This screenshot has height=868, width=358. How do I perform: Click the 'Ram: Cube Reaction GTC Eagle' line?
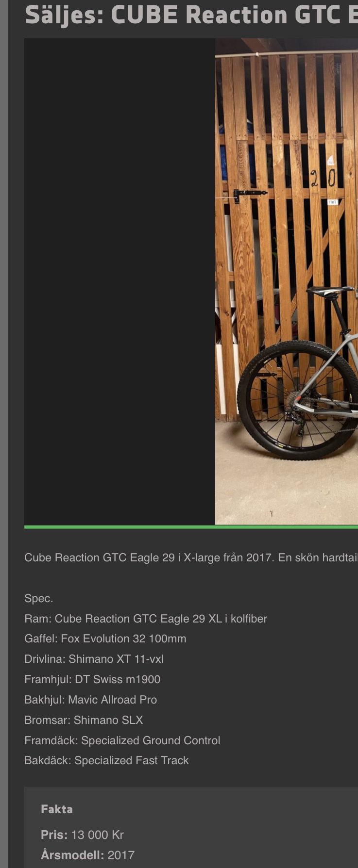point(146,619)
